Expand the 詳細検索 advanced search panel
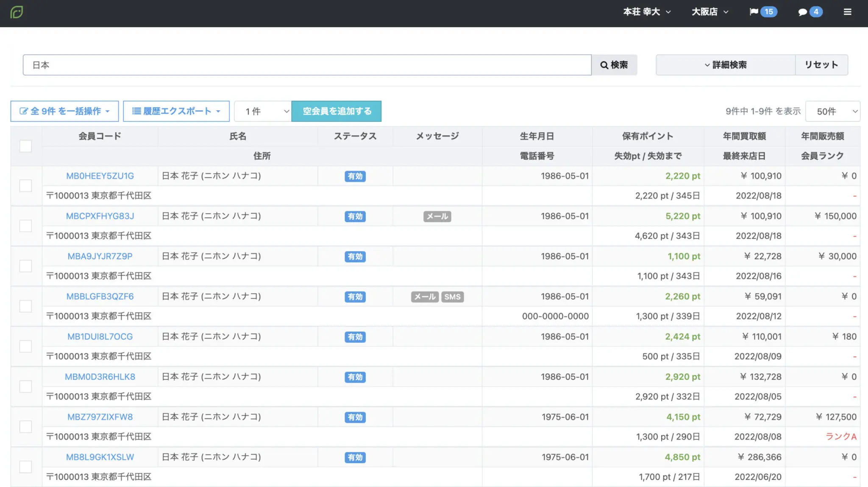 pyautogui.click(x=726, y=65)
